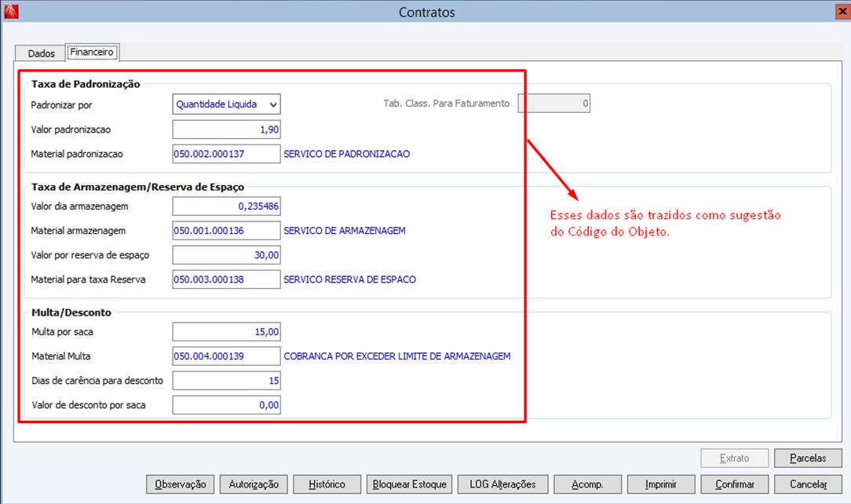This screenshot has height=504, width=851.
Task: Click the Cancelar button
Action: pyautogui.click(x=808, y=484)
